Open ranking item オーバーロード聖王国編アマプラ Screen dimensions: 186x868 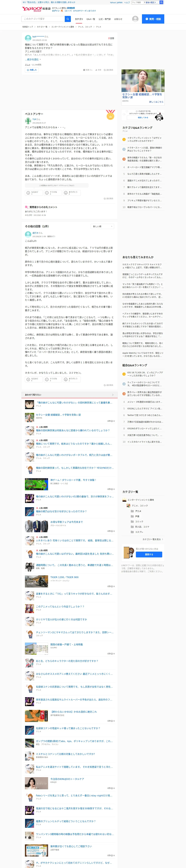tap(144, 167)
